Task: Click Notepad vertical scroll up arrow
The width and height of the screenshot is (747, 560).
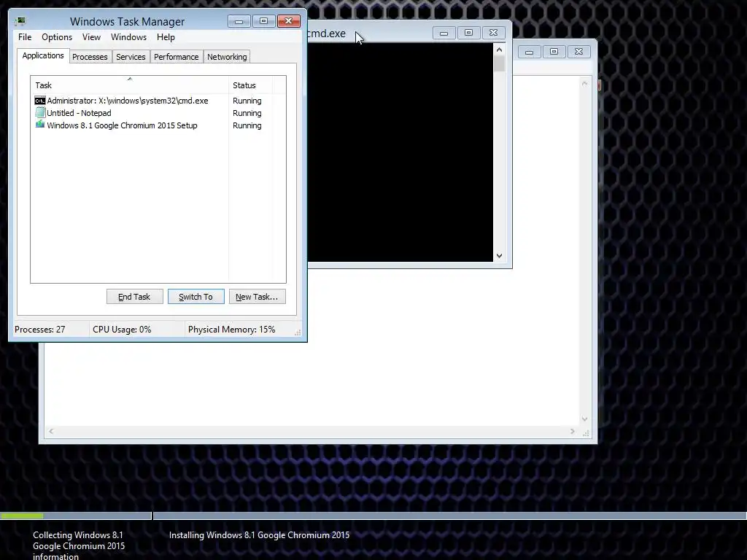Action: [584, 84]
